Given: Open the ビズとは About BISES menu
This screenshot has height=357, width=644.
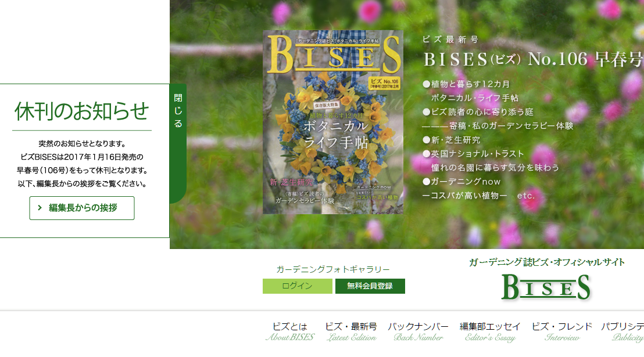Looking at the screenshot, I should [x=290, y=331].
